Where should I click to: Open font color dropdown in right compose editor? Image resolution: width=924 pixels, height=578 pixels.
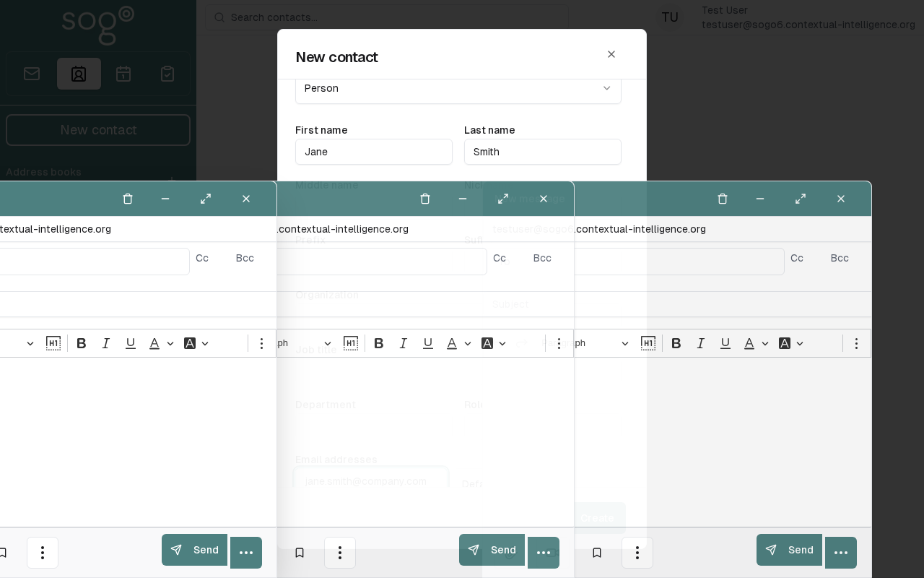pos(765,344)
